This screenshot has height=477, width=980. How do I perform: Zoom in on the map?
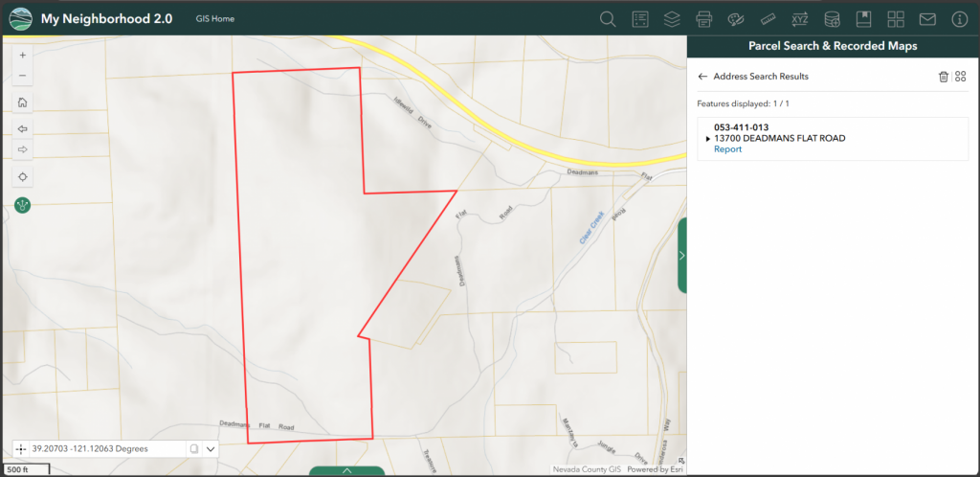pyautogui.click(x=23, y=55)
